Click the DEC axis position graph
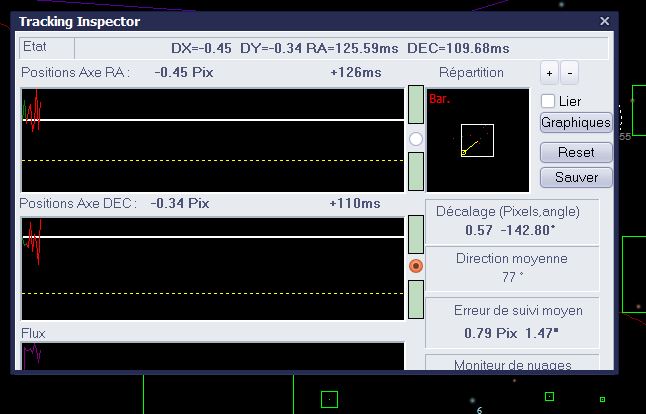 pos(213,267)
